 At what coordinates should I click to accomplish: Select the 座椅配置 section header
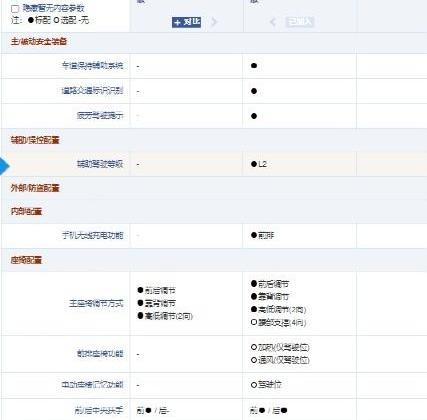(26, 260)
